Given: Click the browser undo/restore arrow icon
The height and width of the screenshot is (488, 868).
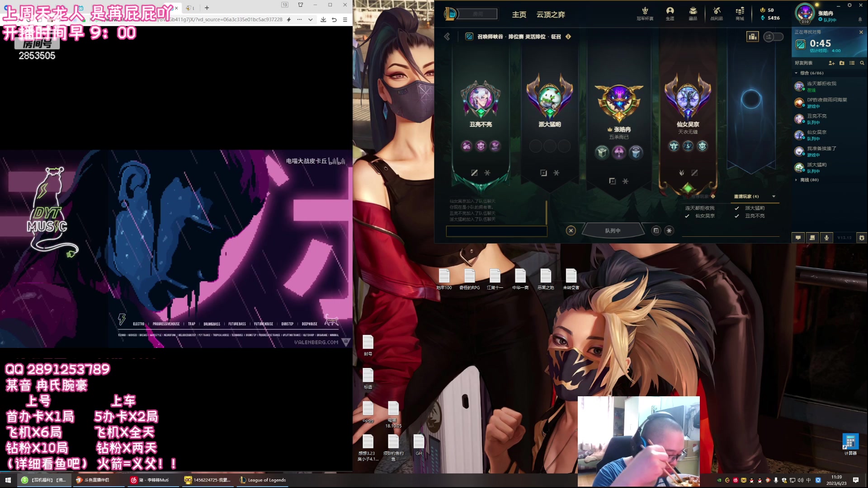Looking at the screenshot, I should coord(334,19).
